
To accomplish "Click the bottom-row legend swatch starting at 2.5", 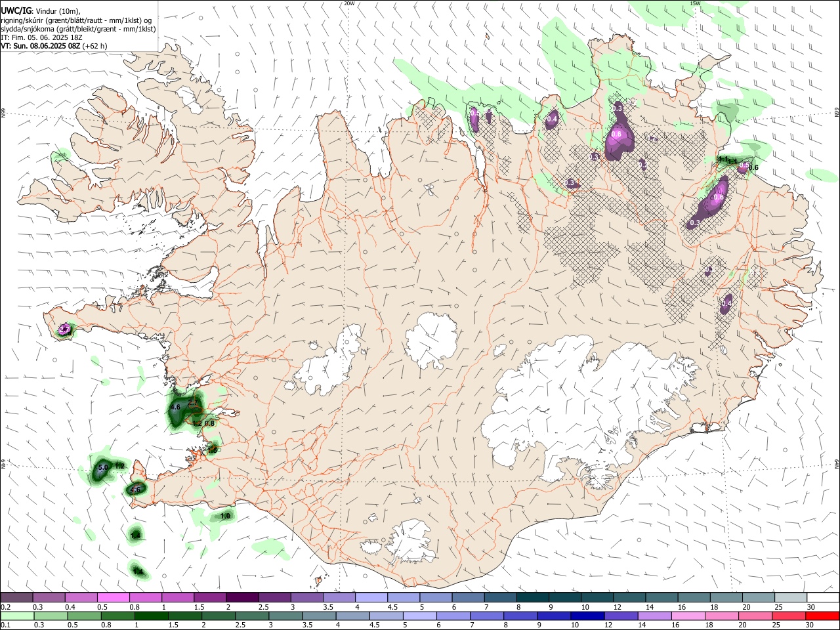I will [252, 616].
